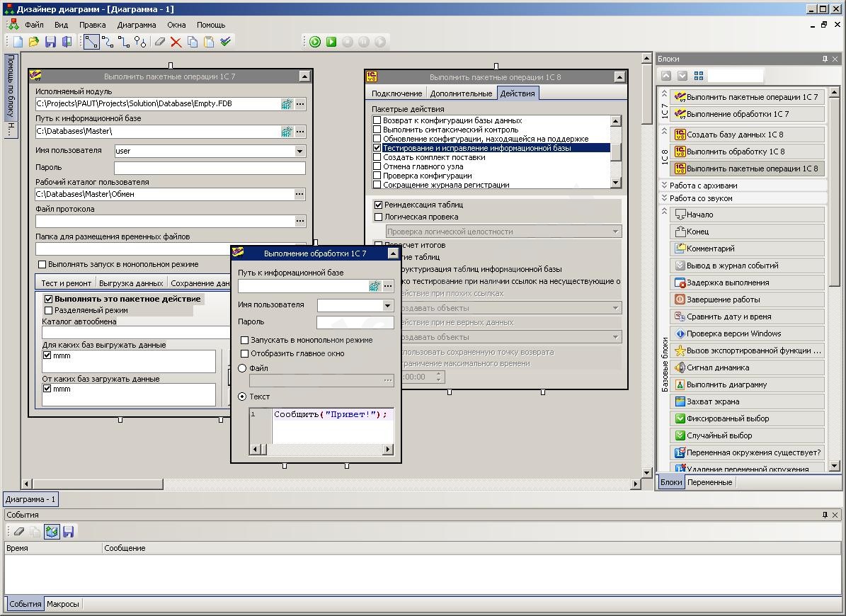Select the Файл radio button
The width and height of the screenshot is (846, 616).
pyautogui.click(x=243, y=368)
